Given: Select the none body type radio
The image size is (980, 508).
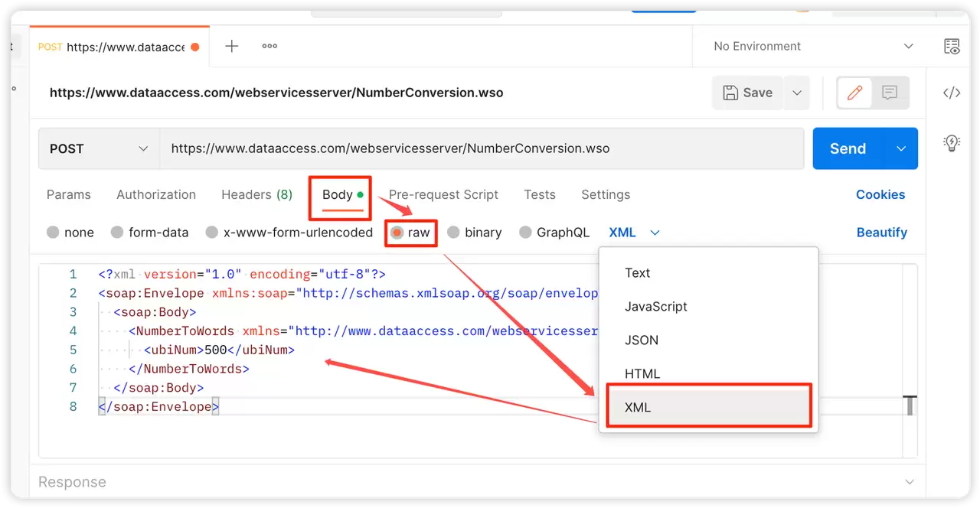Looking at the screenshot, I should click(70, 233).
